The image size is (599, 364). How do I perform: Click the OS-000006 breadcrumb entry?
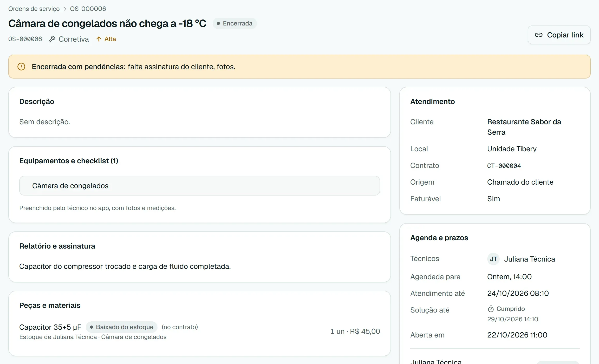88,9
